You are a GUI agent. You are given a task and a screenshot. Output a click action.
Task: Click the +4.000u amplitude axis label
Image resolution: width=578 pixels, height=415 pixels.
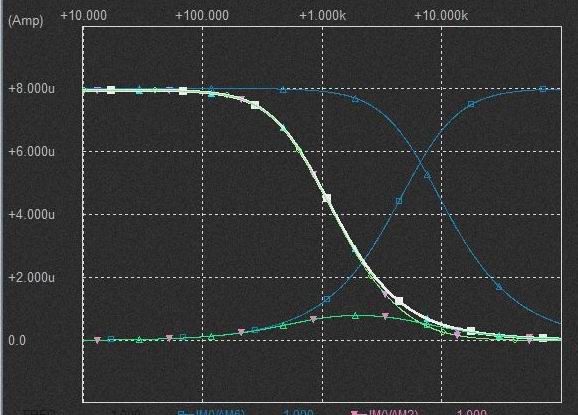tap(32, 214)
